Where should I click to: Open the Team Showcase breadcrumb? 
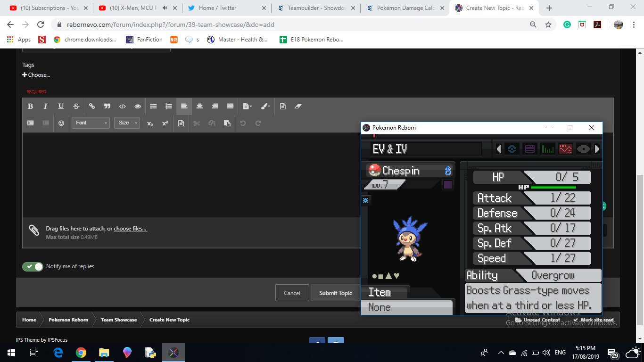(119, 320)
